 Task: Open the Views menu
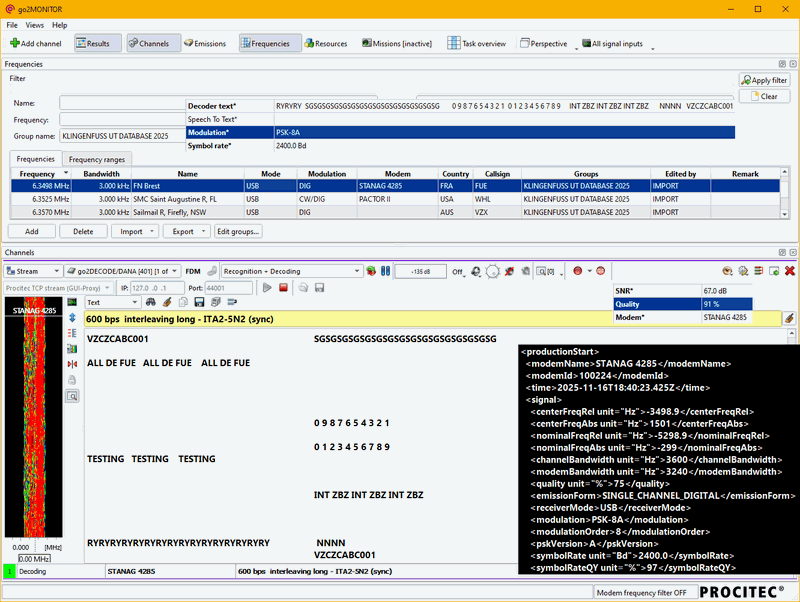34,24
